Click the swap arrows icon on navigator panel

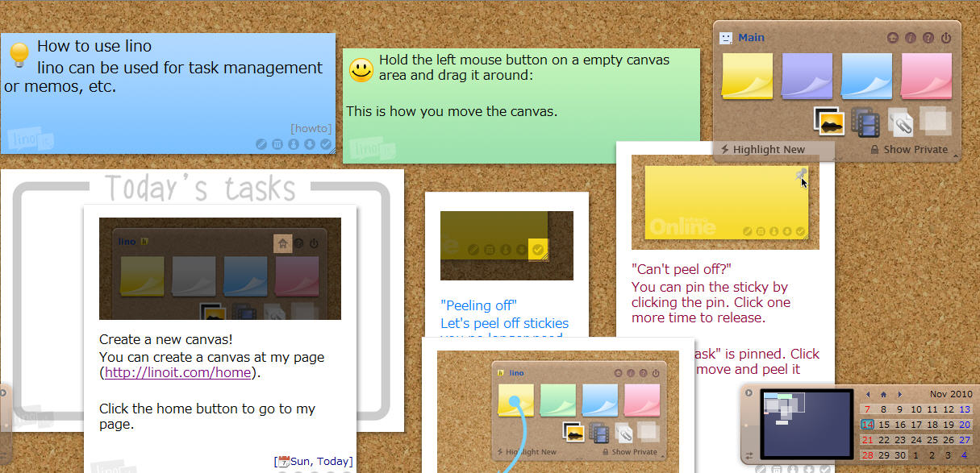point(749,455)
